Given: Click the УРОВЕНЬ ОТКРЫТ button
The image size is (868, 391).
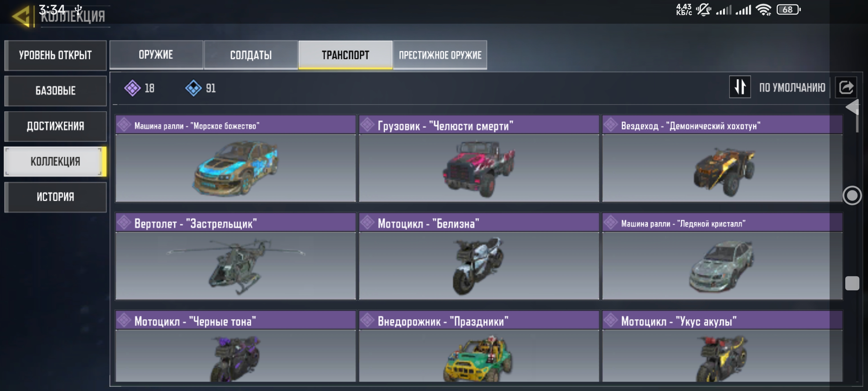Looking at the screenshot, I should point(55,55).
